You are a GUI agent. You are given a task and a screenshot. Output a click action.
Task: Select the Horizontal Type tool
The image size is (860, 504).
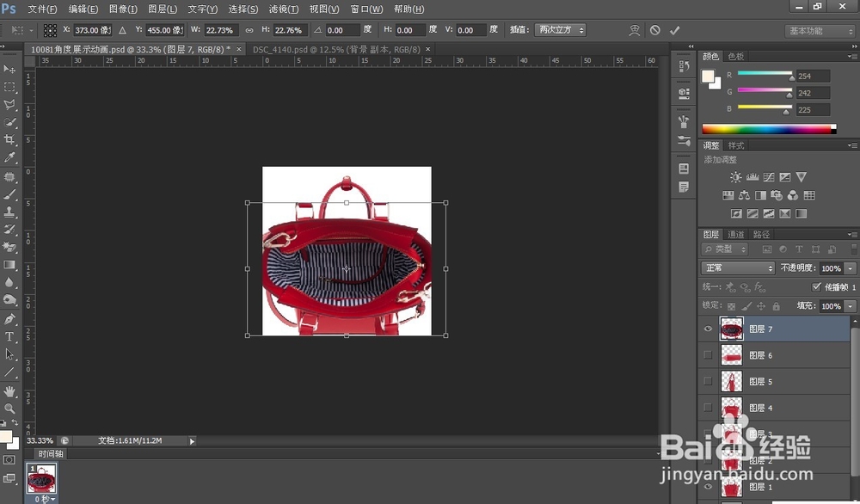pyautogui.click(x=9, y=336)
